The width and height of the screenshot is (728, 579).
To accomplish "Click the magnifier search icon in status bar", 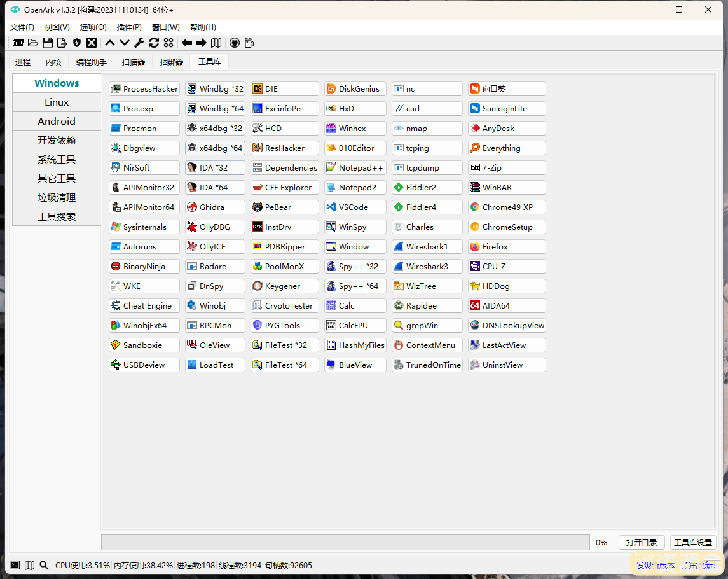I will tap(44, 565).
